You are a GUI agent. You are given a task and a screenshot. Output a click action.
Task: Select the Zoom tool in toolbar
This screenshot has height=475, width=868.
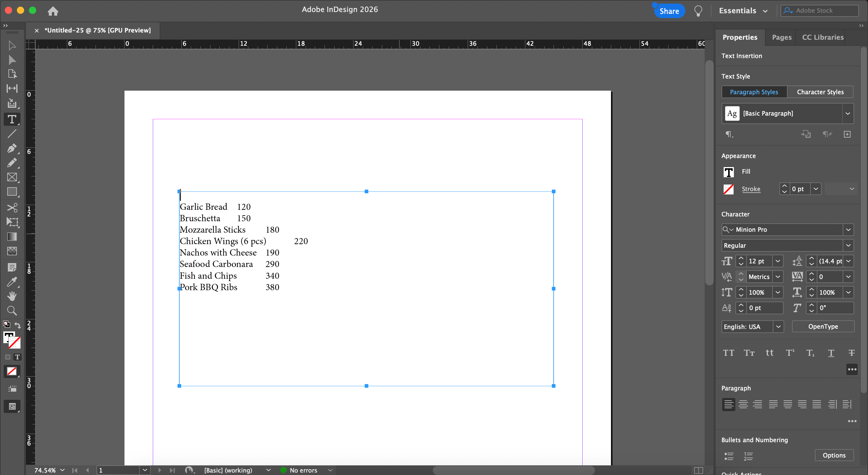[x=12, y=310]
